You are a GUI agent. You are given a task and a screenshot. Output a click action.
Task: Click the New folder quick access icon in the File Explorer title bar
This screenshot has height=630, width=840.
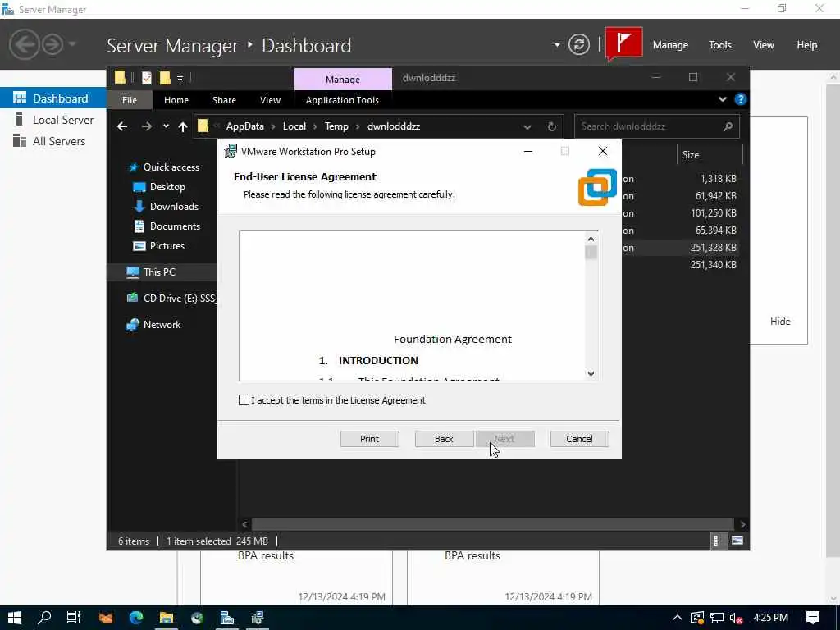(x=165, y=78)
